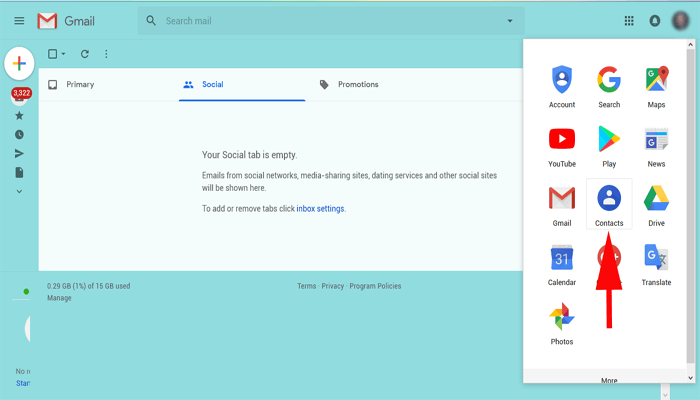Screen dimensions: 700x400
Task: Click the Gmail logo
Action: click(66, 21)
